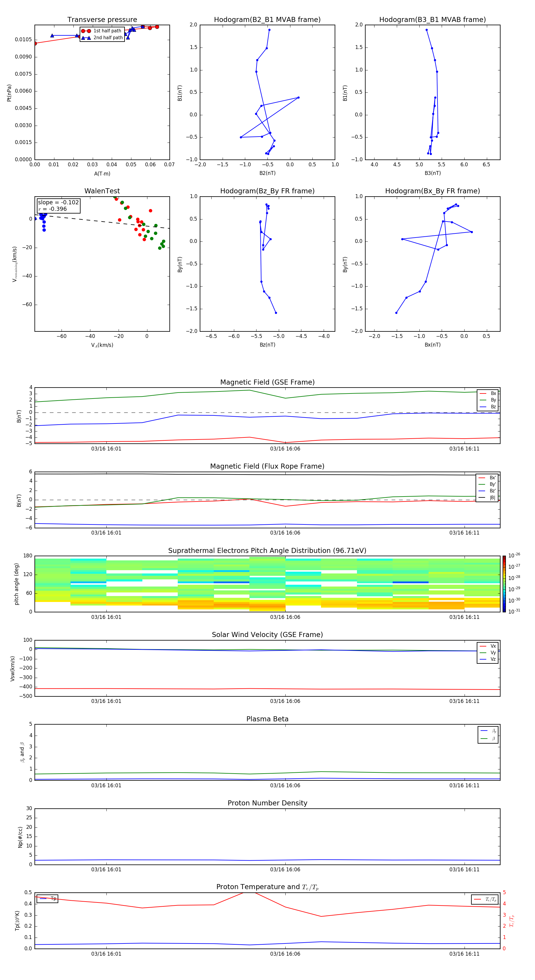The height and width of the screenshot is (980, 535).
Task: Click the Np(#/cc) axis label
Action: click(20, 837)
